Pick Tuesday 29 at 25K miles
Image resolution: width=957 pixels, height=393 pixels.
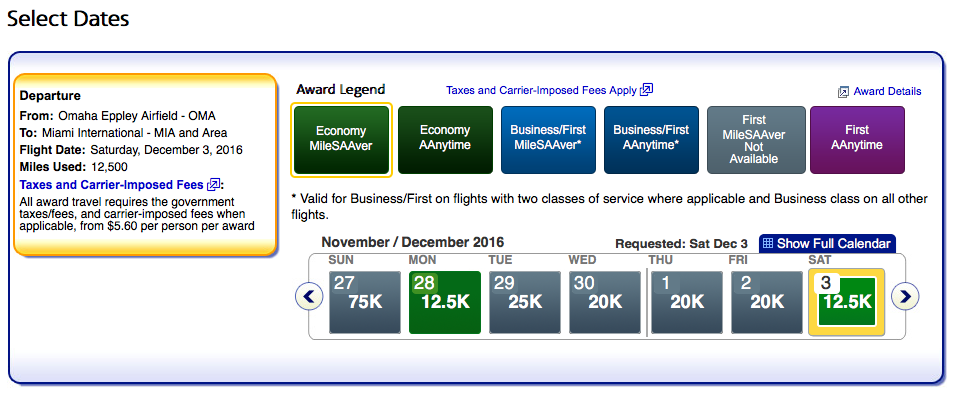point(525,303)
